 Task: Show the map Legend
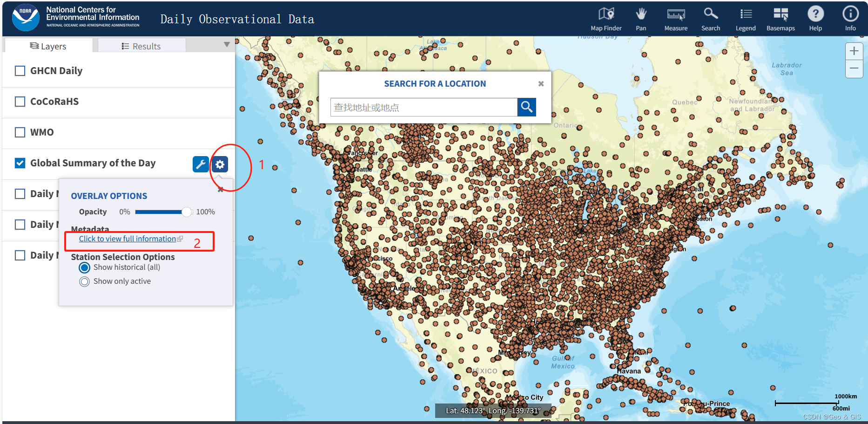tap(746, 19)
